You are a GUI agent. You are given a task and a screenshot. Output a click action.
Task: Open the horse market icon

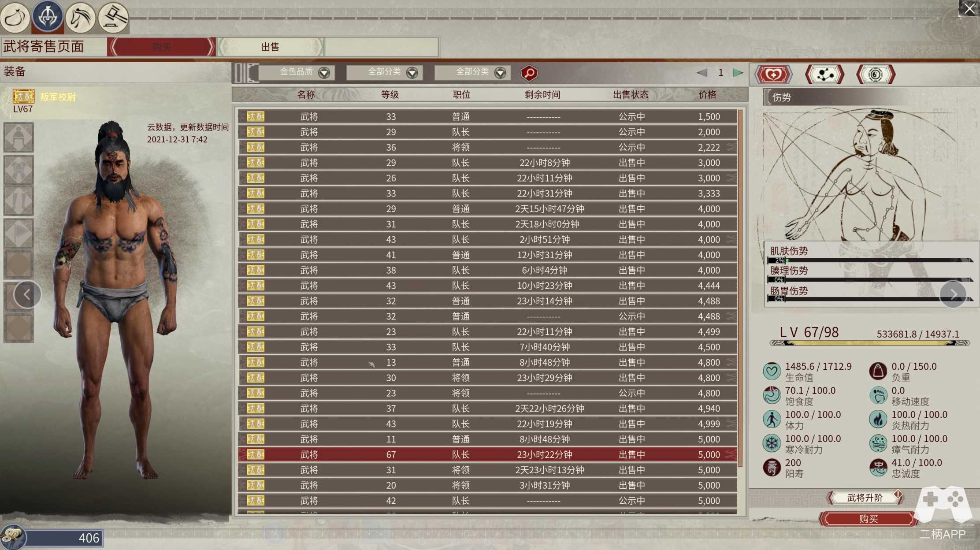coord(81,17)
